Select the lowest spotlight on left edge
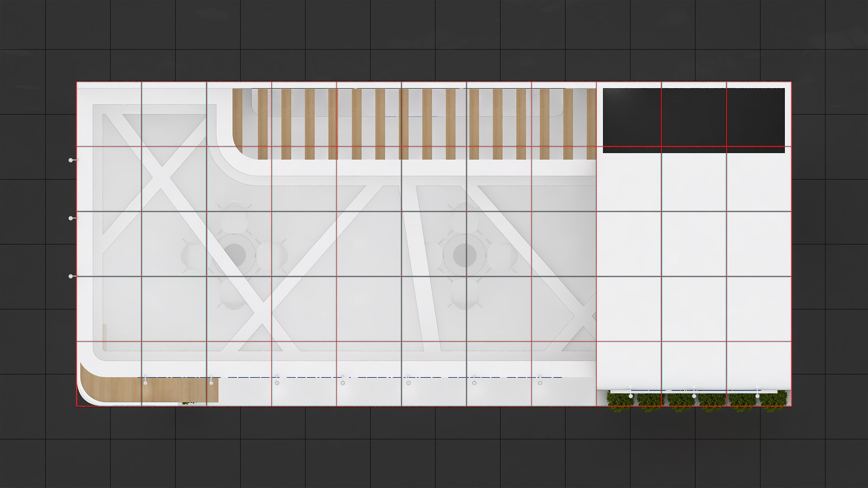The width and height of the screenshot is (868, 488). pyautogui.click(x=71, y=276)
